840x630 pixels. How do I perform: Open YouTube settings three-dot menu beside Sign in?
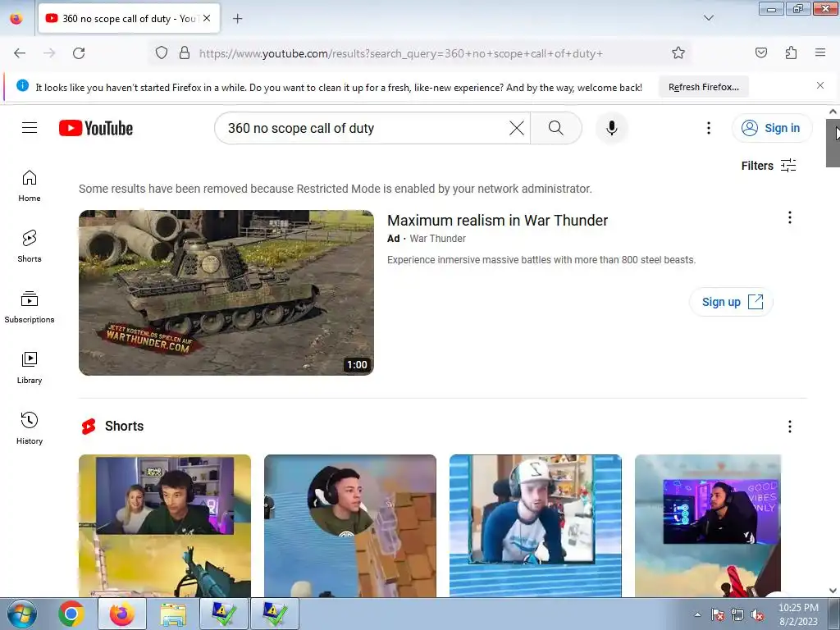[708, 128]
